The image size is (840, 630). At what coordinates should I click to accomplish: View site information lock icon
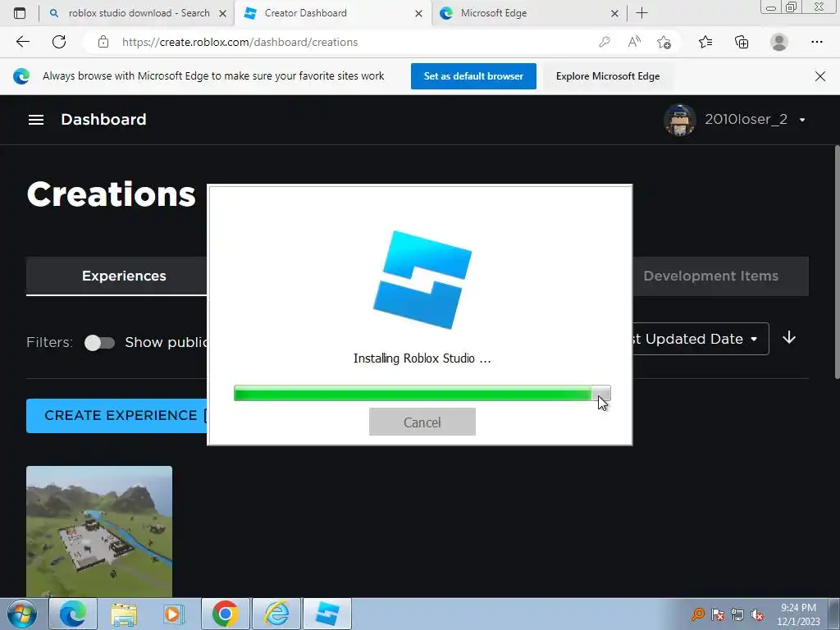tap(103, 42)
